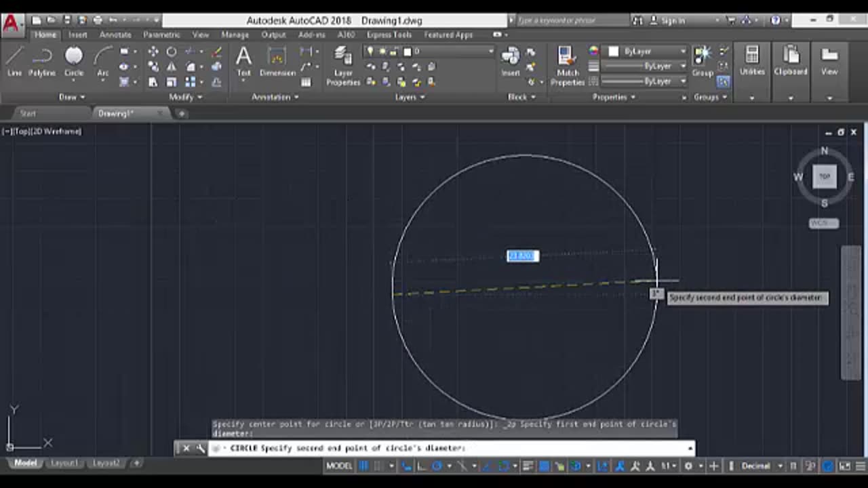Expand the Block panel dropdown
This screenshot has width=868, height=488.
522,97
